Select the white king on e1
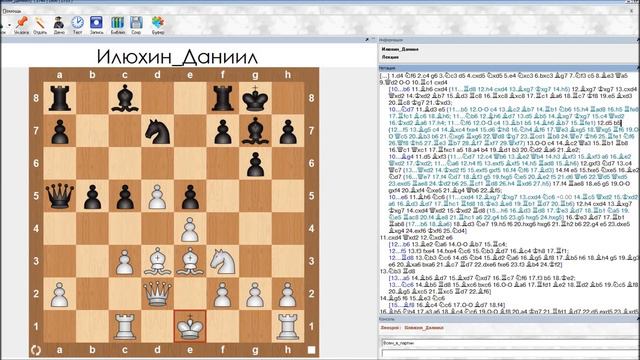 click(x=190, y=326)
